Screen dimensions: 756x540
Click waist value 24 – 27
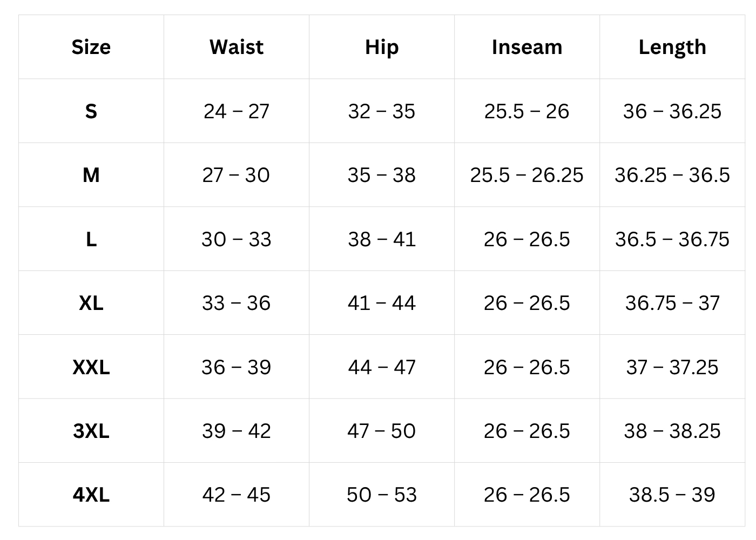(237, 111)
